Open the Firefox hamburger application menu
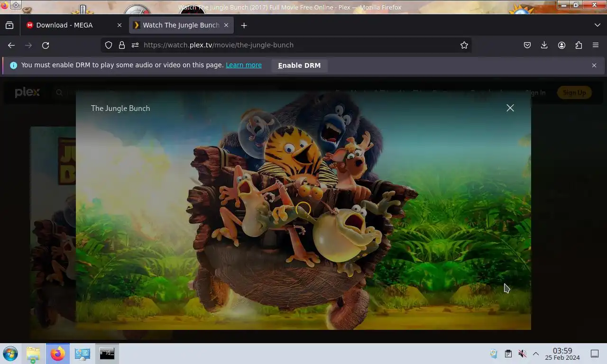The width and height of the screenshot is (607, 364). (596, 45)
